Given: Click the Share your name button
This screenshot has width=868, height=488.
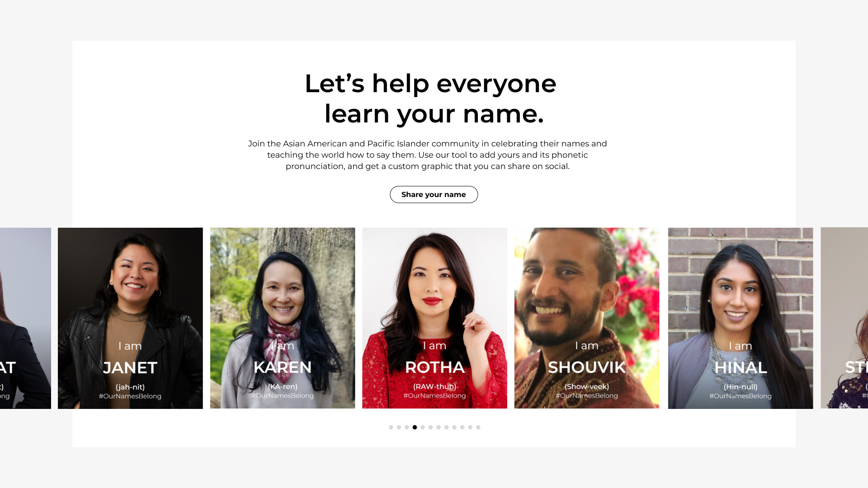Looking at the screenshot, I should point(434,194).
